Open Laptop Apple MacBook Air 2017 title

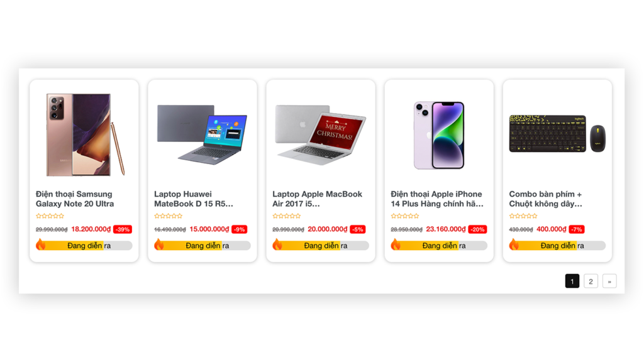click(x=317, y=199)
